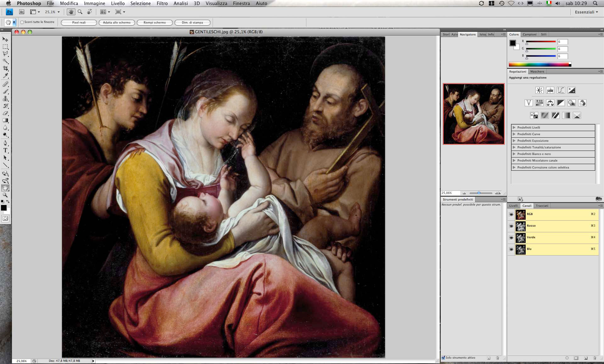Adjust the Navigator zoom slider
The height and width of the screenshot is (364, 604).
coord(479,193)
